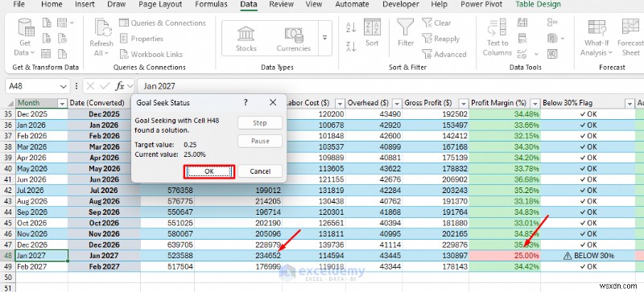Click Sort Z to A icon
The height and width of the screenshot is (292, 644).
click(x=351, y=47)
